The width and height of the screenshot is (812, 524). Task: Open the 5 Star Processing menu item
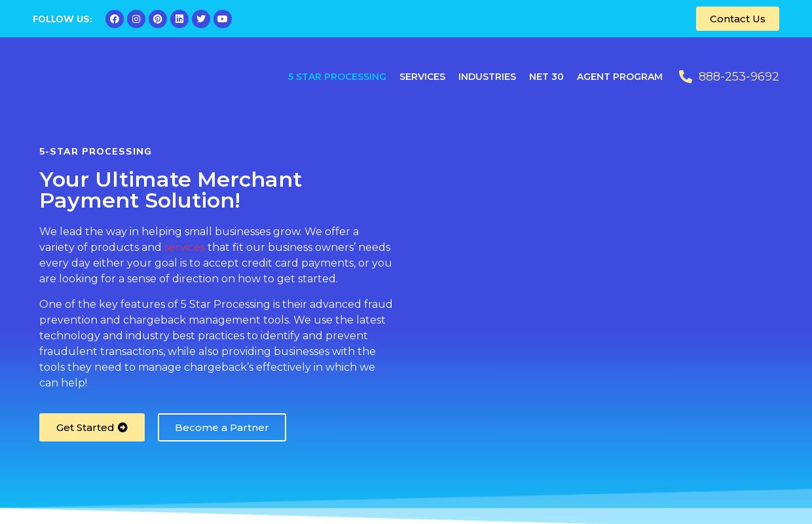[x=337, y=77]
